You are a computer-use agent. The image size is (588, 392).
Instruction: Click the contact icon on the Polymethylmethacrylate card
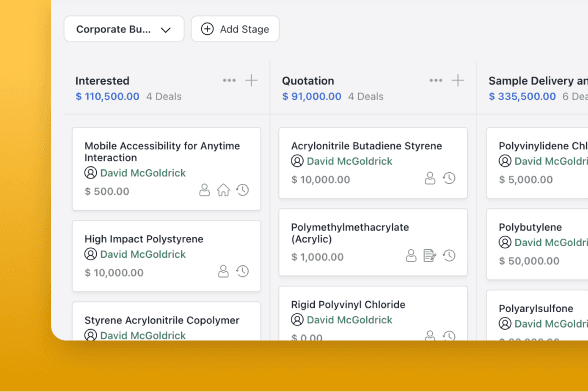[411, 256]
